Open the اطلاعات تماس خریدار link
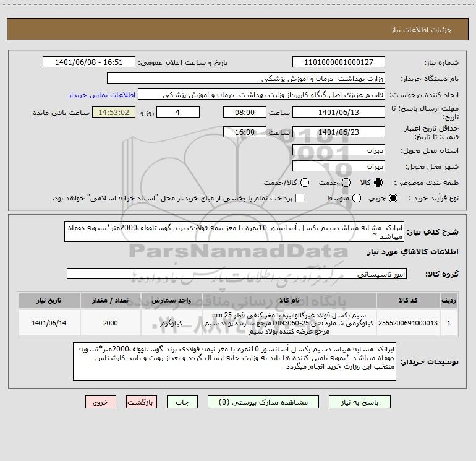The width and height of the screenshot is (476, 461). (x=102, y=95)
